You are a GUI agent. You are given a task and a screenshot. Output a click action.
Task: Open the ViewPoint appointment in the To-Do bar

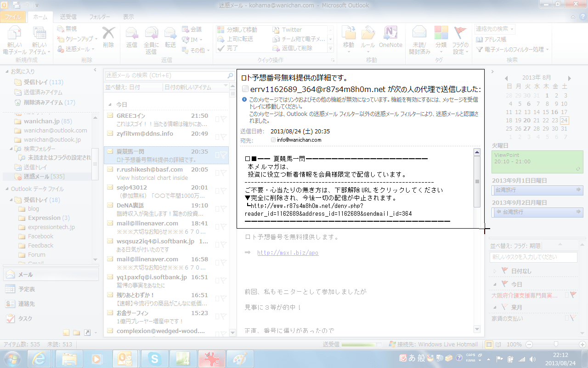(537, 162)
